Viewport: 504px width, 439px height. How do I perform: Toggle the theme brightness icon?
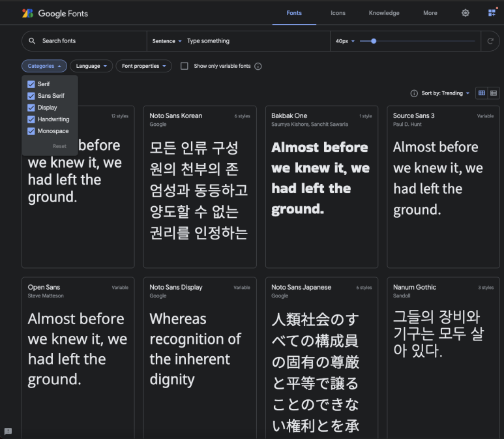pos(465,13)
